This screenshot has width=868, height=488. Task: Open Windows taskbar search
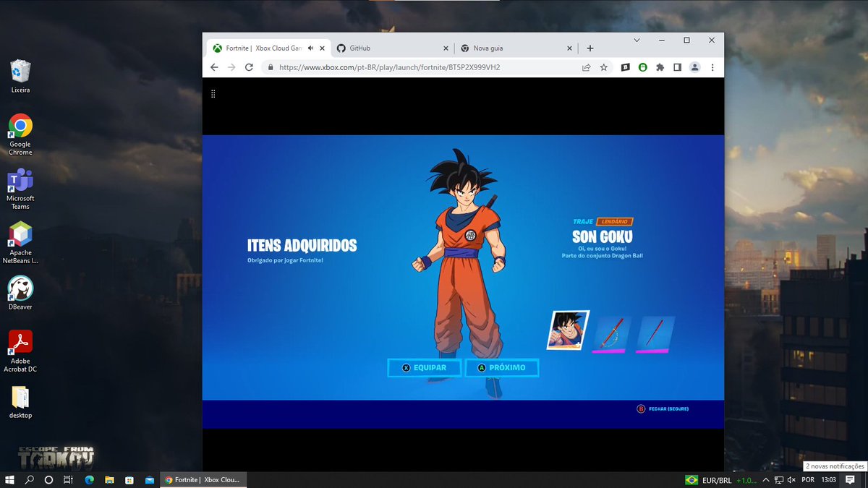tap(30, 479)
